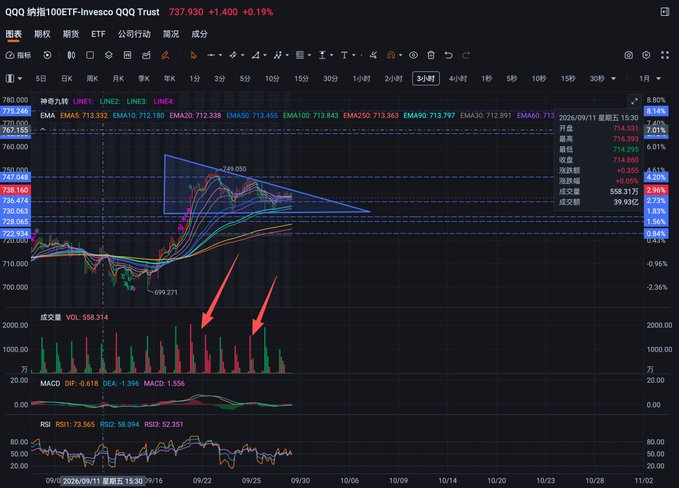
Task: Select the T text annotation tool
Action: click(344, 55)
